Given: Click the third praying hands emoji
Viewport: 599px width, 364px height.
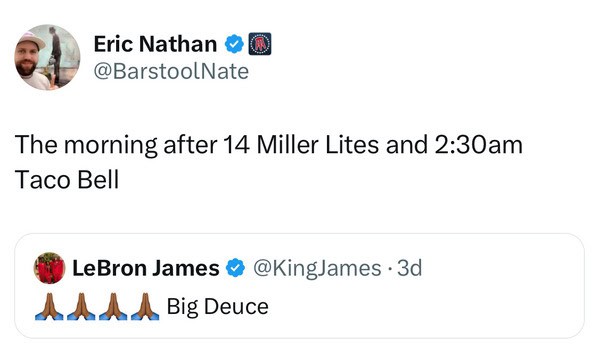Looking at the screenshot, I should pos(113,307).
